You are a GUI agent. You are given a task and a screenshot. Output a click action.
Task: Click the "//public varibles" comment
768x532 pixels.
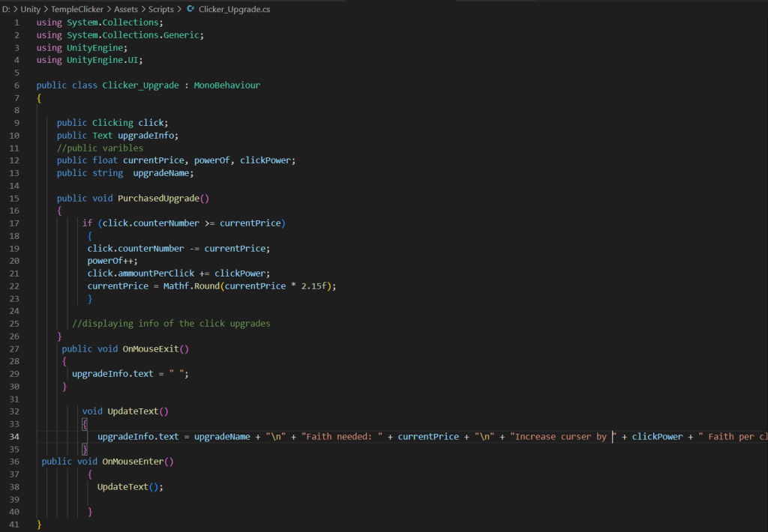[100, 148]
